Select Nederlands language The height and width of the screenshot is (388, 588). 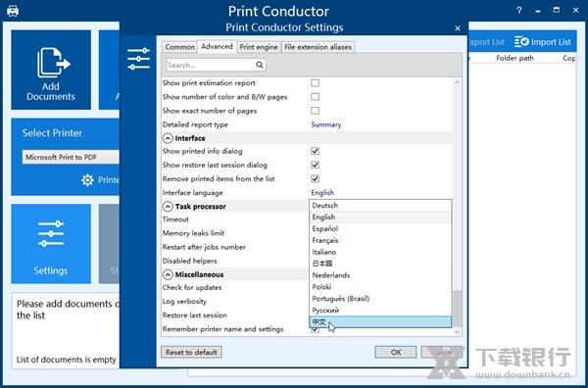point(380,275)
